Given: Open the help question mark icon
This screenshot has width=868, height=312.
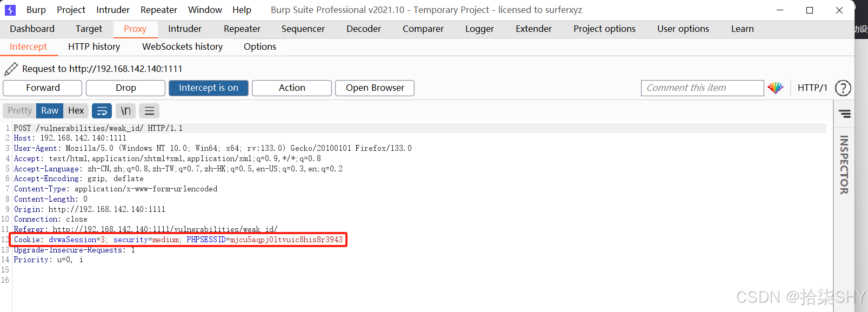Looking at the screenshot, I should (843, 88).
